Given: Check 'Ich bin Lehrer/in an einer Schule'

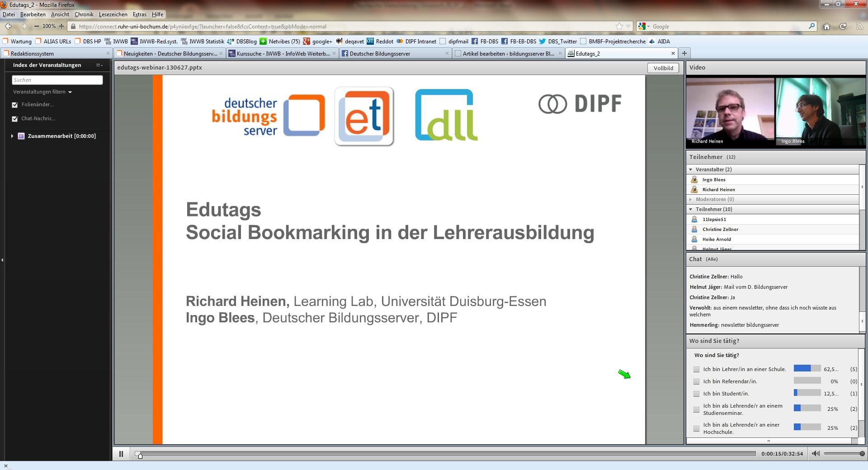Looking at the screenshot, I should 696,369.
